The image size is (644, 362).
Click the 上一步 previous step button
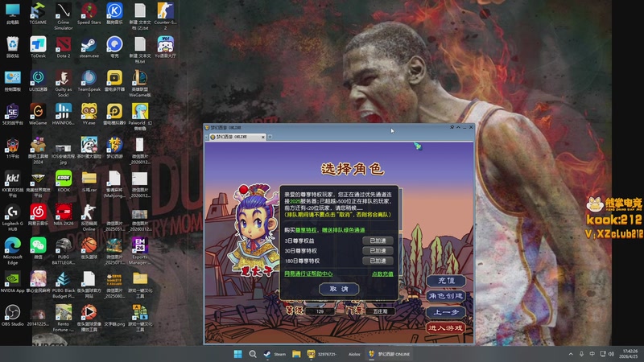pyautogui.click(x=446, y=312)
